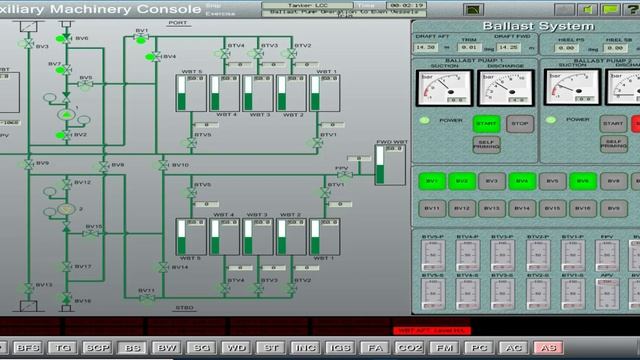The width and height of the screenshot is (640, 360).
Task: Adjust the BTV5-P valve slider
Action: (433, 256)
